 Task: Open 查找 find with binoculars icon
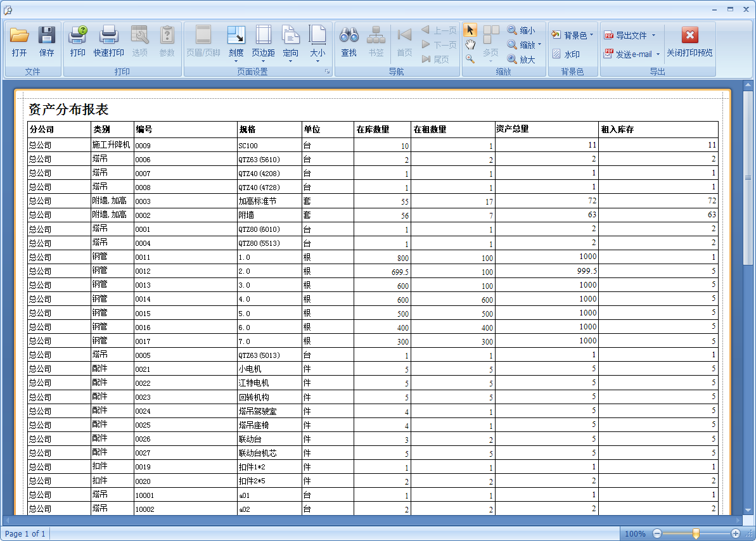[x=349, y=42]
